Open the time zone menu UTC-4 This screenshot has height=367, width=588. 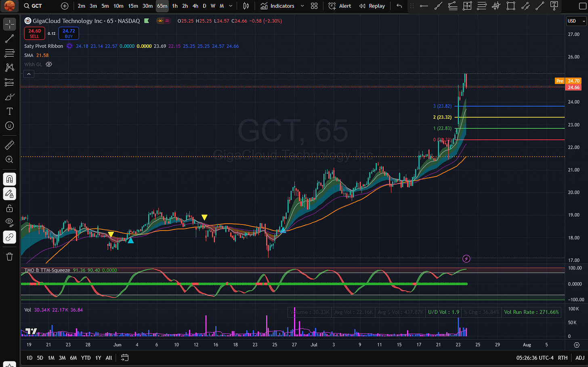tap(535, 358)
